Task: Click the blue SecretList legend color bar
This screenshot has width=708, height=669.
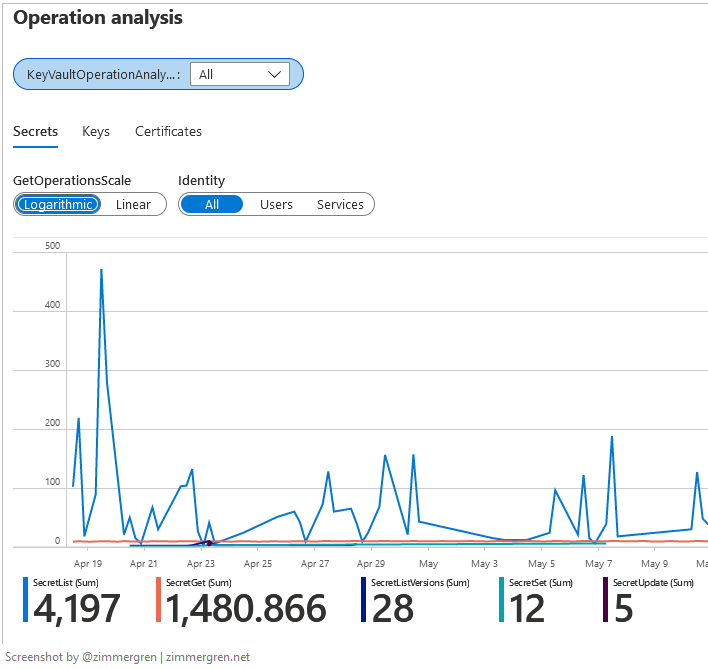Action: pyautogui.click(x=25, y=600)
